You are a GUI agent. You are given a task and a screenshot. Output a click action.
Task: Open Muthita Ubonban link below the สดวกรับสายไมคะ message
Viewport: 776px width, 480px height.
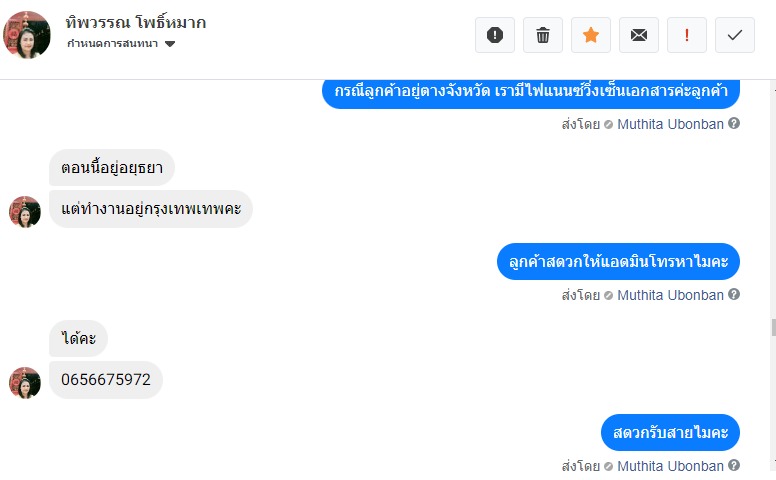(670, 466)
